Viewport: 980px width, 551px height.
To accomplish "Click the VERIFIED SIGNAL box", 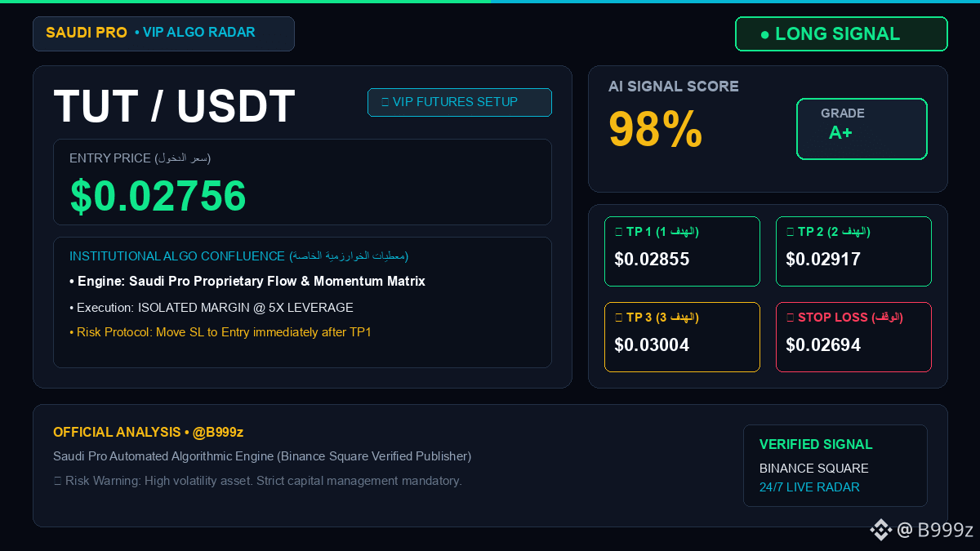I will (835, 465).
